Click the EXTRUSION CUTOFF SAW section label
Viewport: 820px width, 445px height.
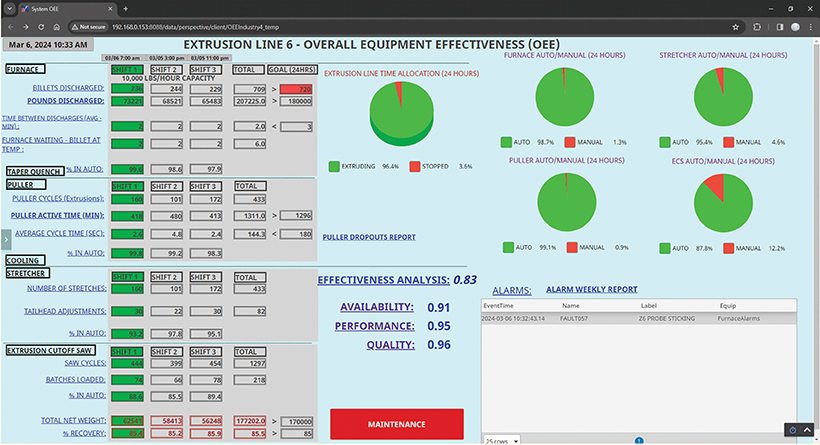(x=50, y=350)
